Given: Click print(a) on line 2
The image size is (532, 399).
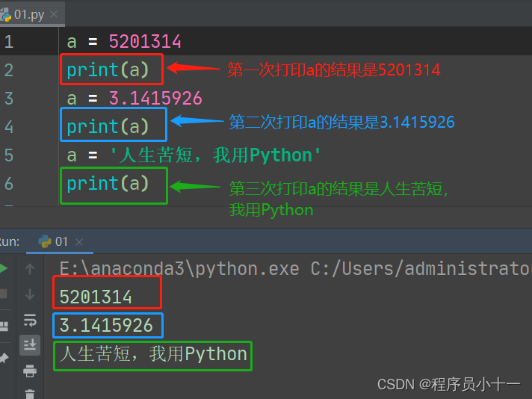Looking at the screenshot, I should point(108,70).
